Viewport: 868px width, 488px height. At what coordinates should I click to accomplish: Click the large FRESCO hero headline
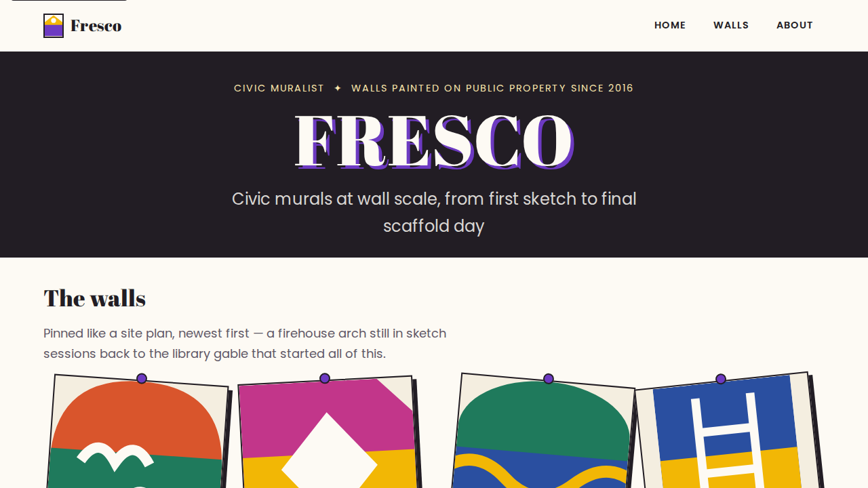[434, 142]
